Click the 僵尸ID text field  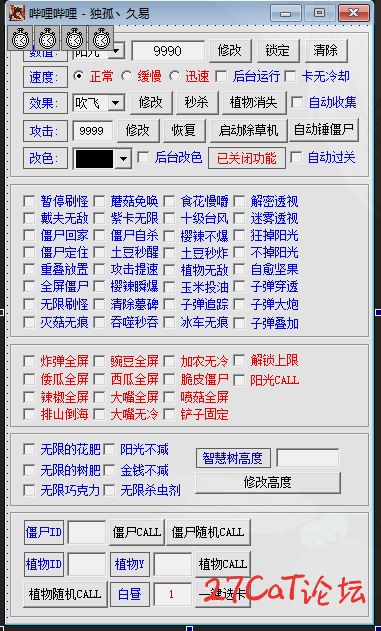click(87, 532)
